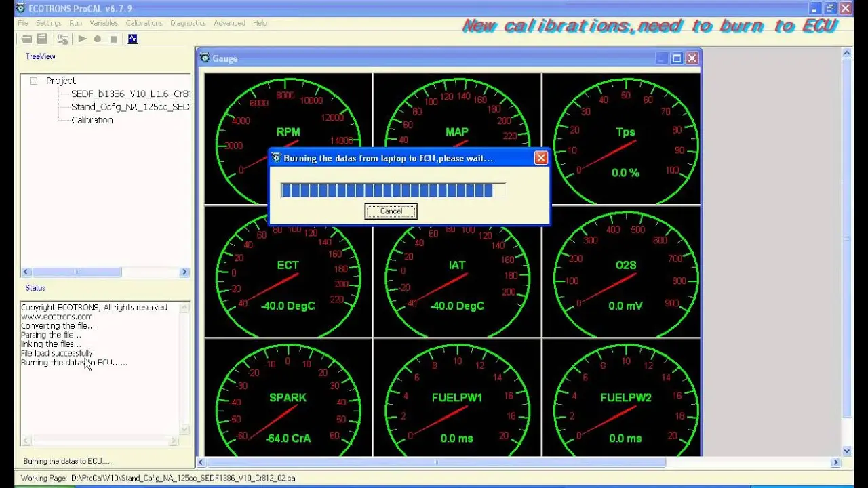Click the Tps gauge dial
868x488 pixels.
coord(626,138)
